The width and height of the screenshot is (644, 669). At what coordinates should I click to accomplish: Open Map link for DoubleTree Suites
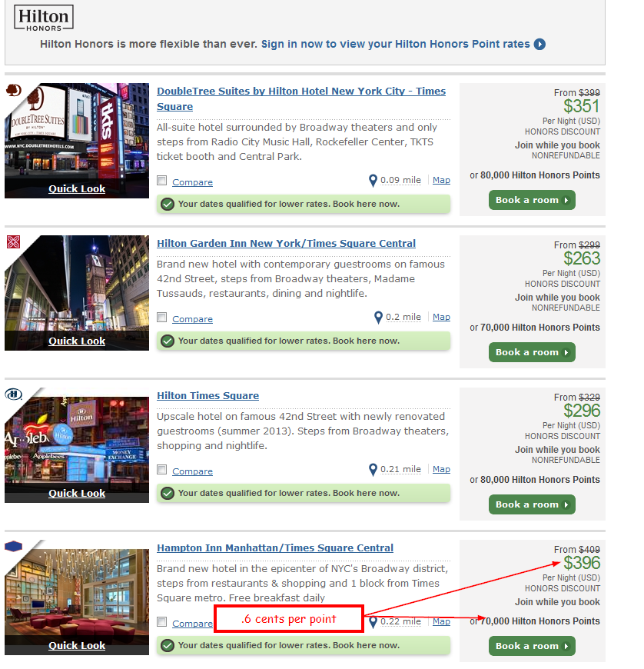click(x=441, y=180)
